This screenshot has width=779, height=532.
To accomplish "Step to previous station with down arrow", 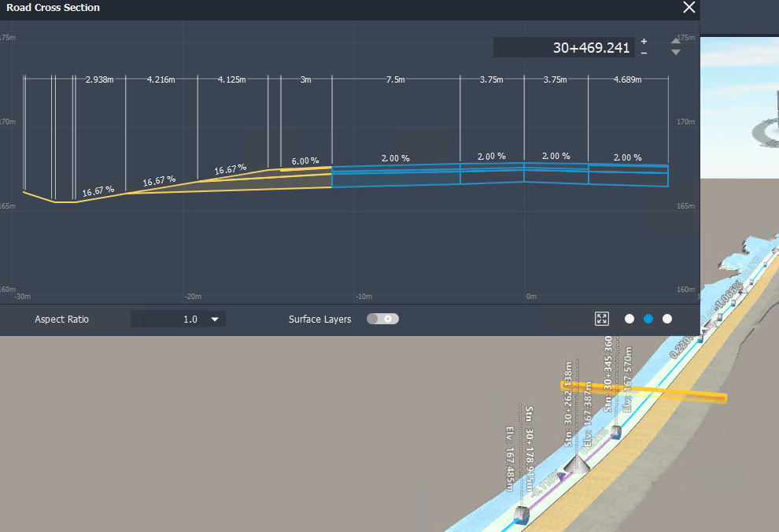I will coord(676,52).
